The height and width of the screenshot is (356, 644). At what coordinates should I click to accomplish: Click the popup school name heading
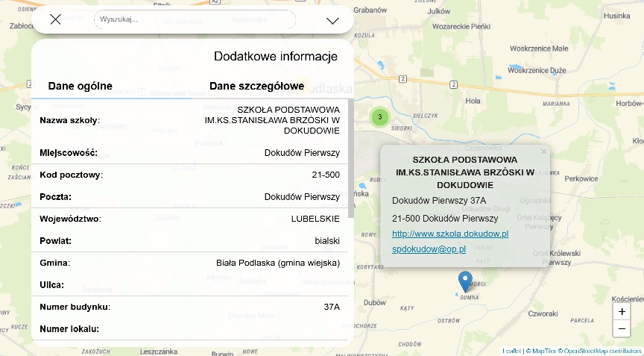pos(465,172)
